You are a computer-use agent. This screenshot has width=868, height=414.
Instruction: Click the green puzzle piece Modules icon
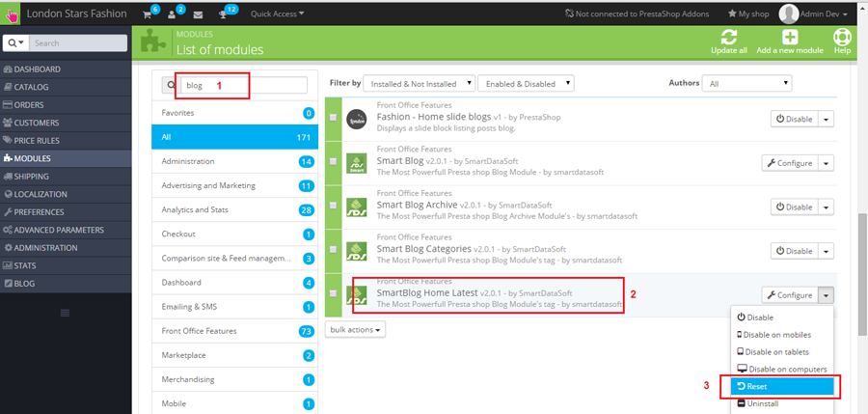pos(152,41)
